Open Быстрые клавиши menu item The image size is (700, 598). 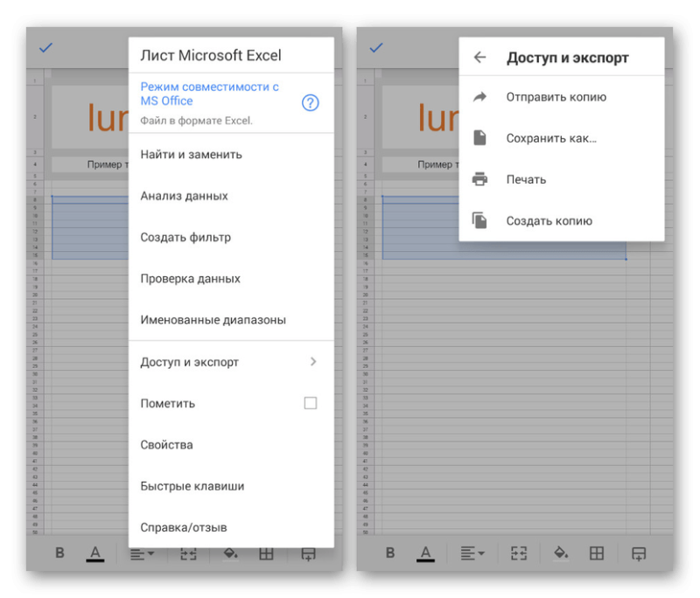[231, 486]
